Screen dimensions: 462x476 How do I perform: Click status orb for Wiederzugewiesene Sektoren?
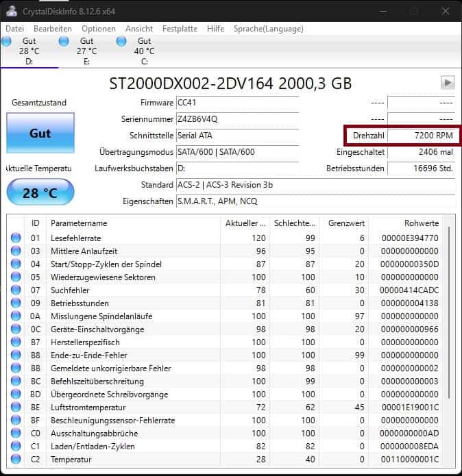16,277
